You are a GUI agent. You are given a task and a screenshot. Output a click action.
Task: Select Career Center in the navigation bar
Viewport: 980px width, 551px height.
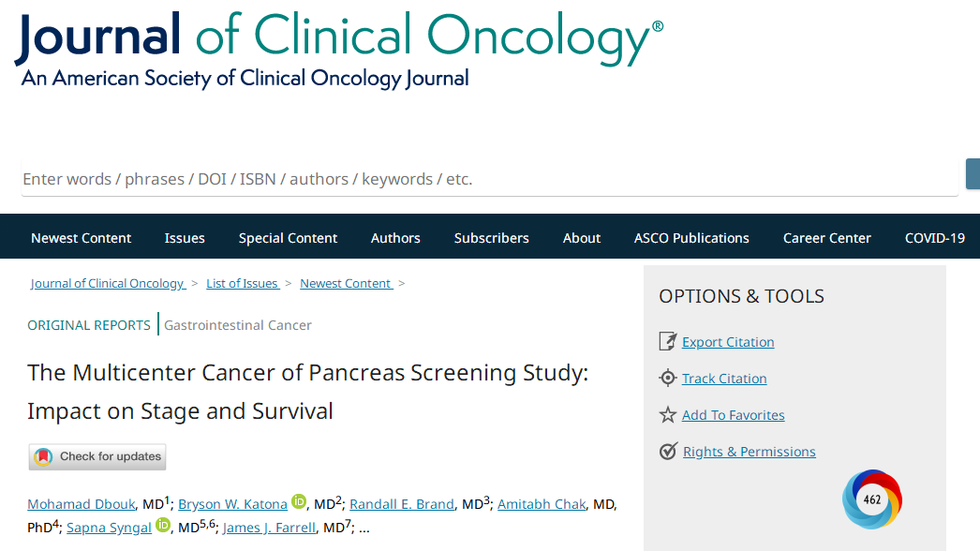click(826, 237)
